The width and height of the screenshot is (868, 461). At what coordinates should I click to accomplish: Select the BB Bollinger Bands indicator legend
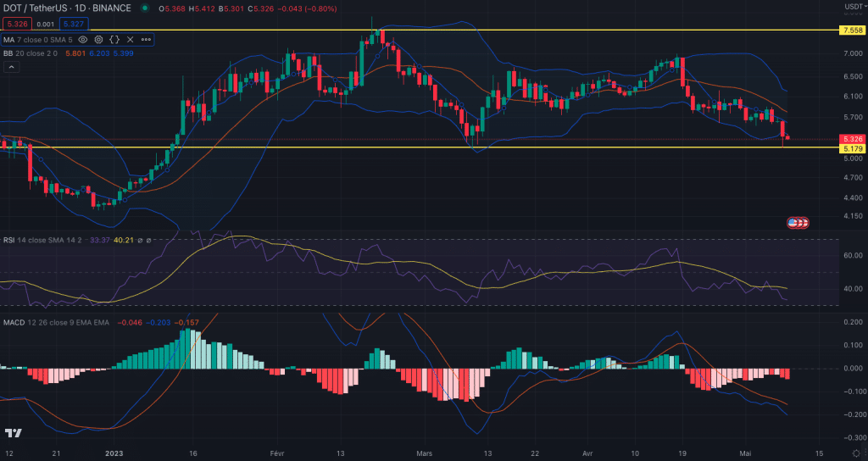tap(30, 53)
